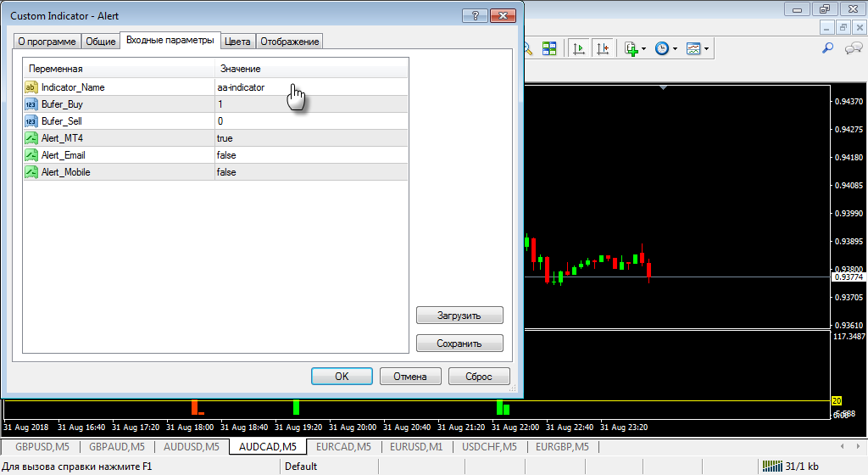This screenshot has width=868, height=475.
Task: Click the Переменная column header
Action: pyautogui.click(x=119, y=69)
